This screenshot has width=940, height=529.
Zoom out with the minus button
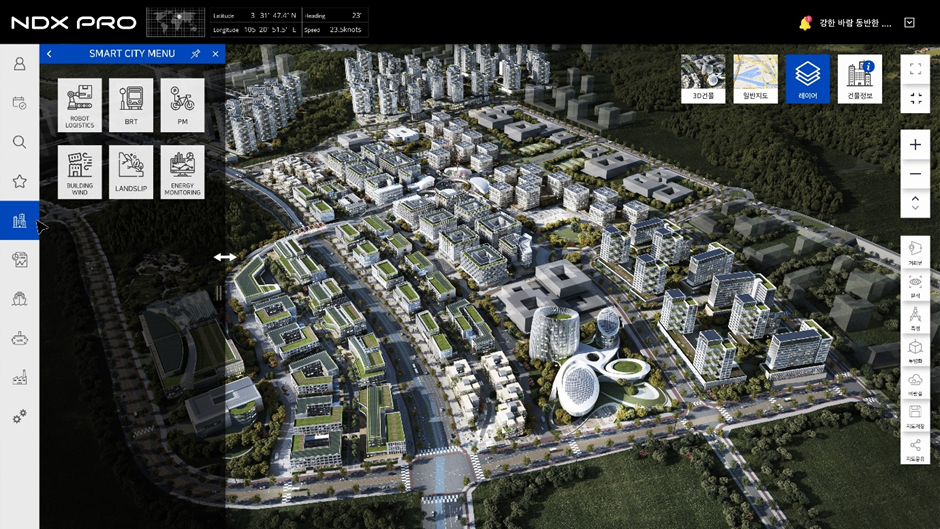pyautogui.click(x=915, y=174)
